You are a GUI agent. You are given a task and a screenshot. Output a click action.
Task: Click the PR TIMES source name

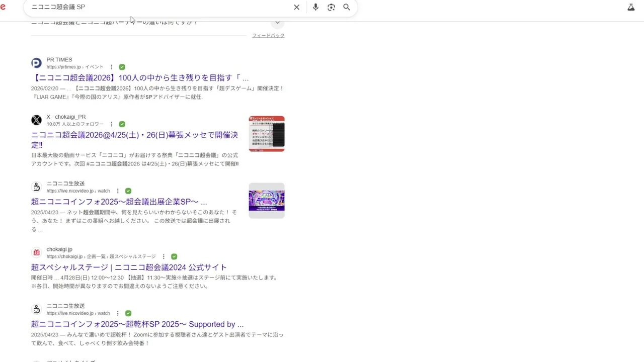point(59,60)
